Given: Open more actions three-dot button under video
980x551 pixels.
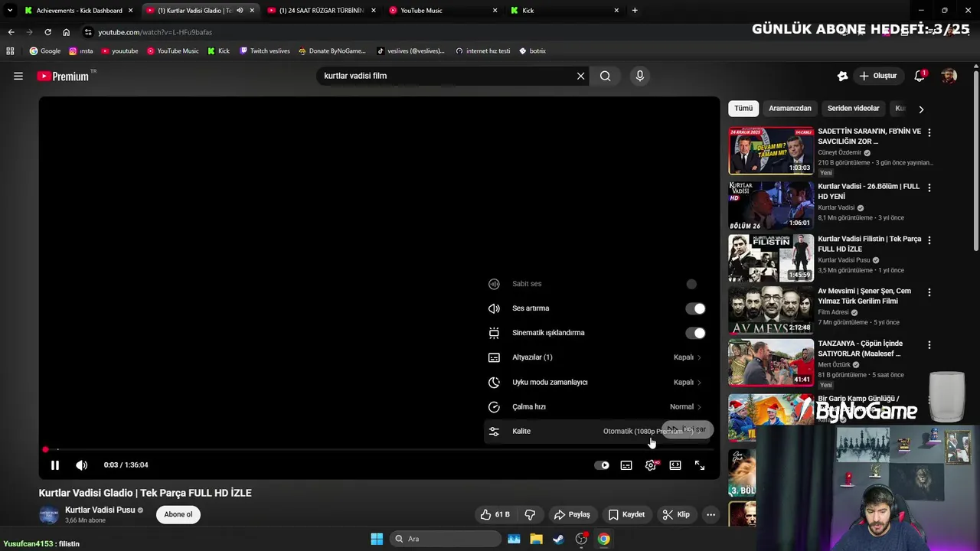Looking at the screenshot, I should (710, 514).
